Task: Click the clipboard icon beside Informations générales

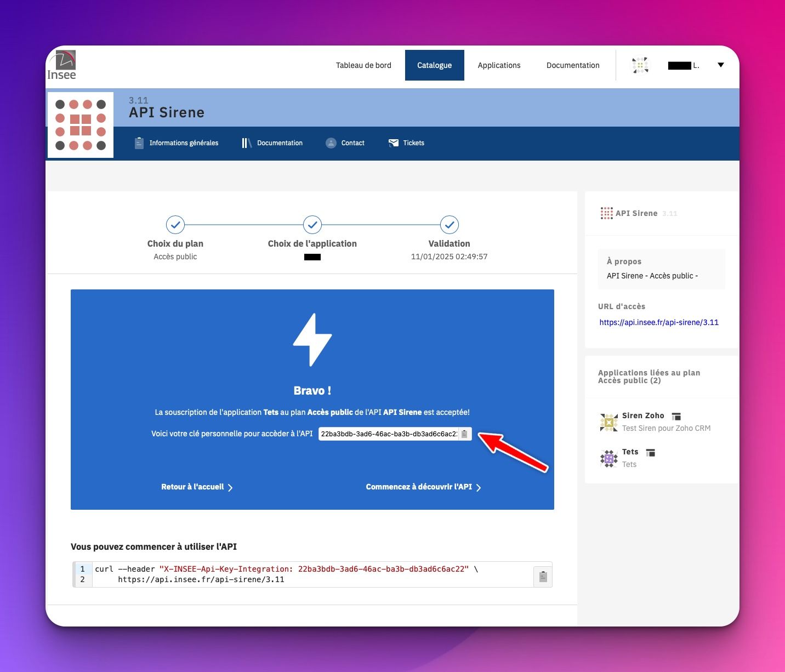Action: tap(139, 143)
